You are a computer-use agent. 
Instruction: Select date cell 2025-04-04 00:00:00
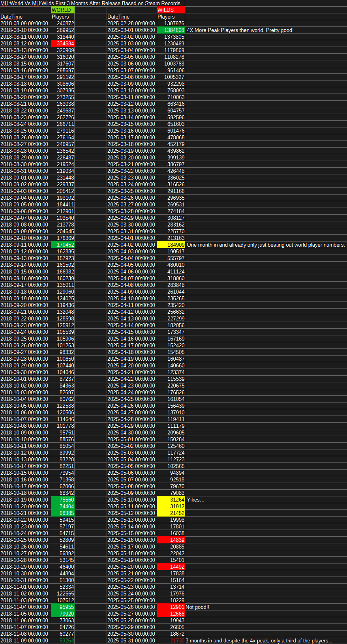point(132,258)
